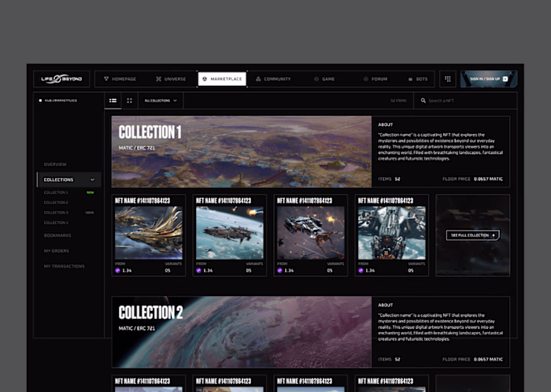The width and height of the screenshot is (551, 392).
Task: Collapse the Collections sidebar chevron
Action: (92, 179)
